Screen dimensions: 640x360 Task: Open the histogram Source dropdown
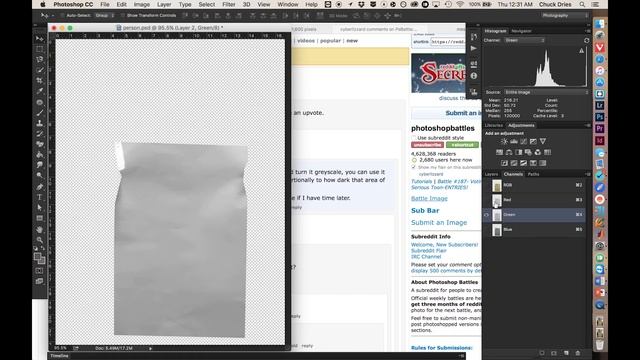click(546, 92)
